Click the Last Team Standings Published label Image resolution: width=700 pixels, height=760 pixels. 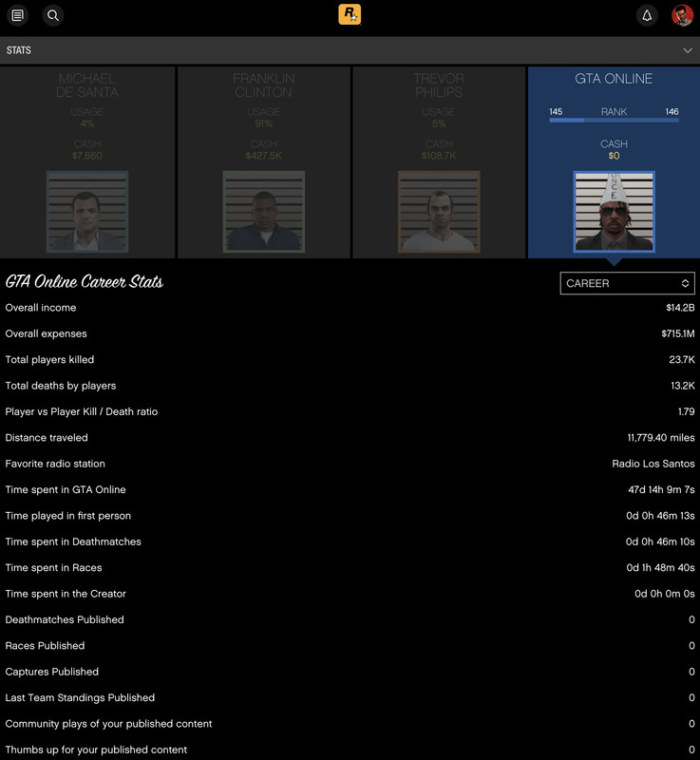click(80, 698)
